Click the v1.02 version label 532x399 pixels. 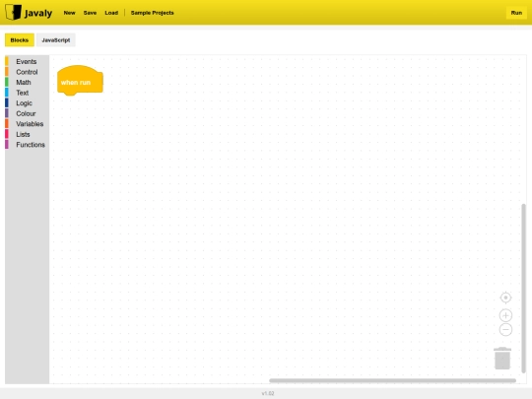pos(268,393)
